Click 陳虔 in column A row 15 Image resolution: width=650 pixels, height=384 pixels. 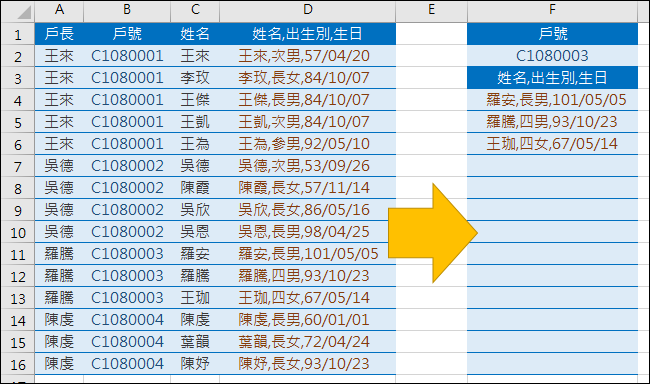point(59,342)
